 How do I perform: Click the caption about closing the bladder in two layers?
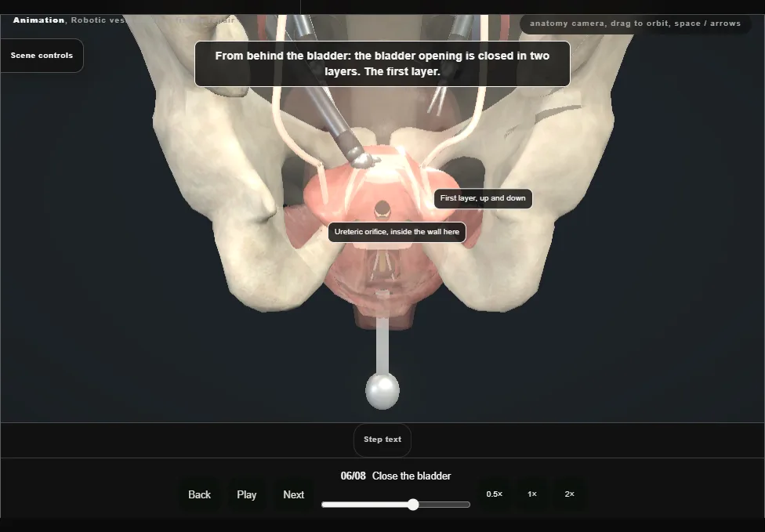click(x=382, y=64)
